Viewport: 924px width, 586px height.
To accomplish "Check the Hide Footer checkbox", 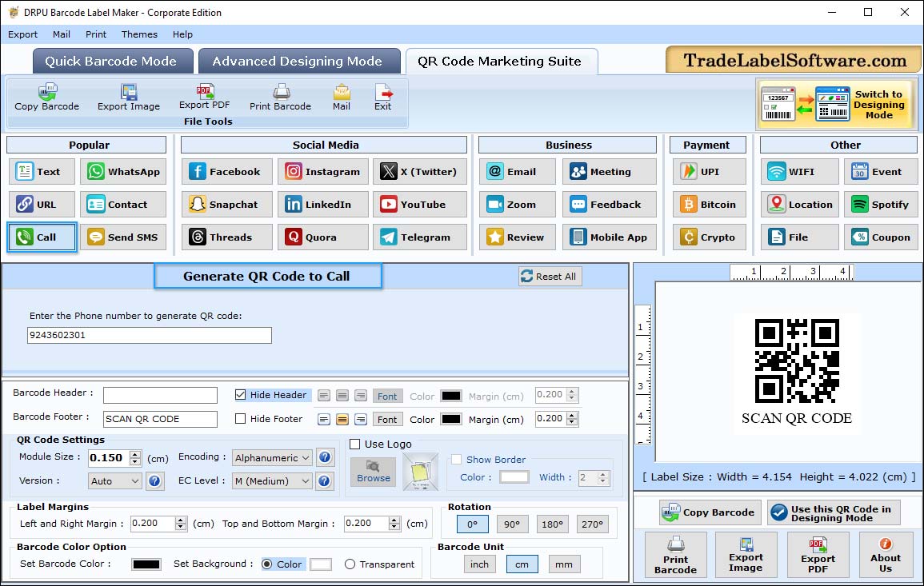I will click(x=241, y=419).
